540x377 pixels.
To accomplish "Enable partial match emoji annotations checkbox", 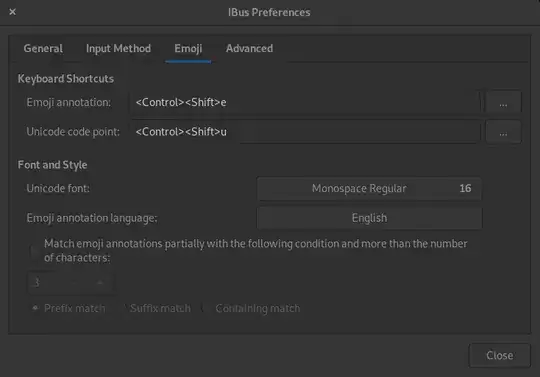I will [35, 251].
